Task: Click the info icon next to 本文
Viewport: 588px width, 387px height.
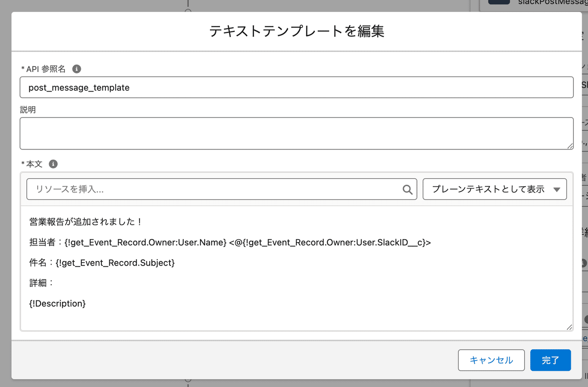Action: [53, 164]
